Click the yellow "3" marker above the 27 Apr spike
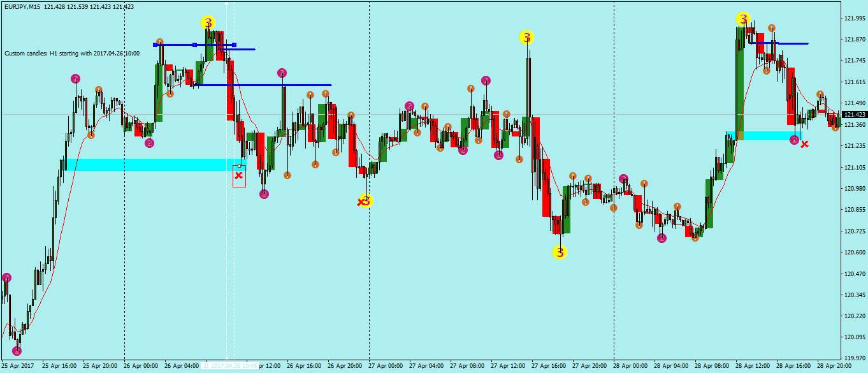 [x=526, y=38]
